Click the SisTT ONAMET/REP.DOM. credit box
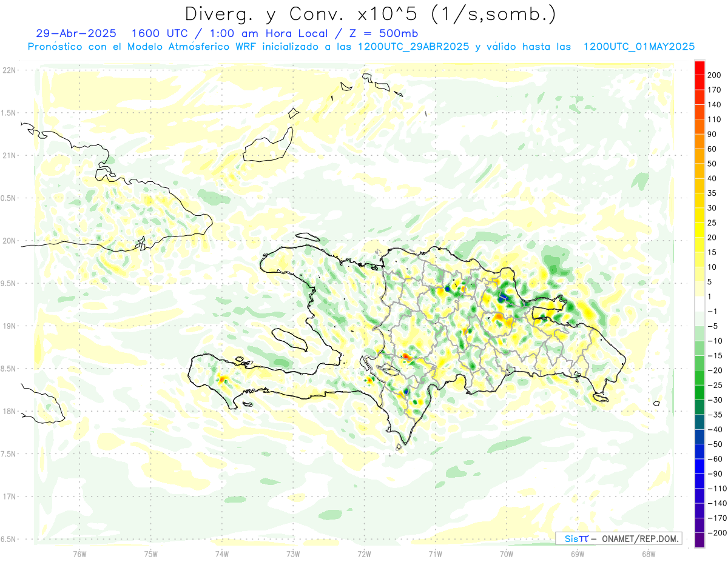This screenshot has height=562, width=728. tap(618, 538)
